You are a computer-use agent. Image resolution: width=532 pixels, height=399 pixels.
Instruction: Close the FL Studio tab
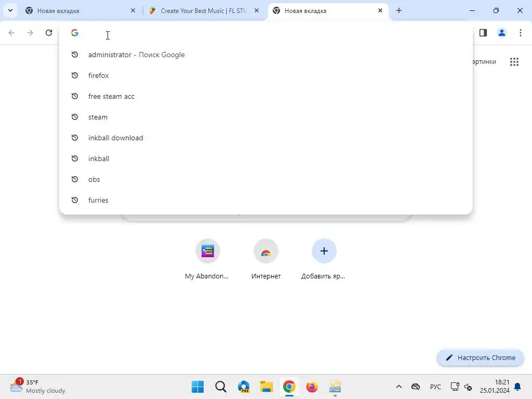[x=257, y=11]
